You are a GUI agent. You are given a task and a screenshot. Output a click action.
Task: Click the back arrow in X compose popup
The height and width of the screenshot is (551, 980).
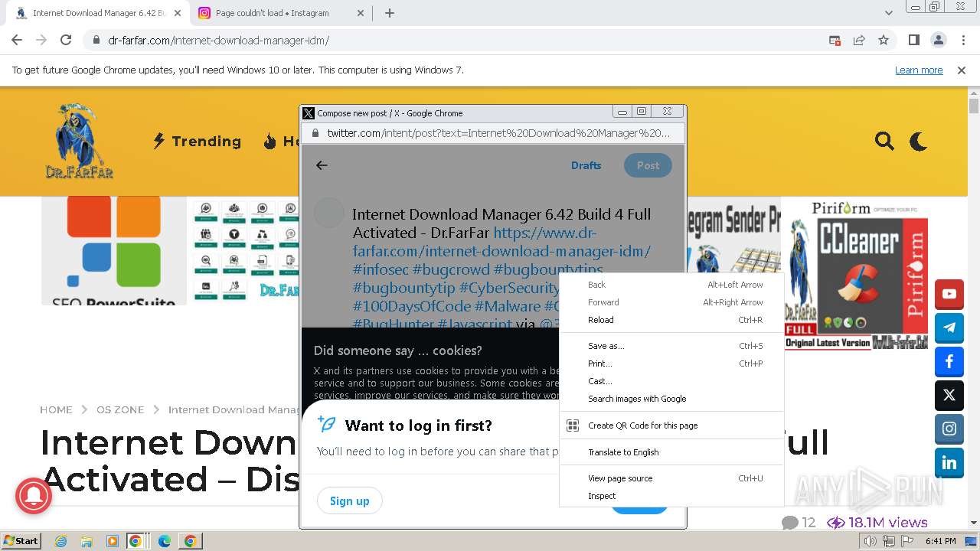pyautogui.click(x=322, y=165)
